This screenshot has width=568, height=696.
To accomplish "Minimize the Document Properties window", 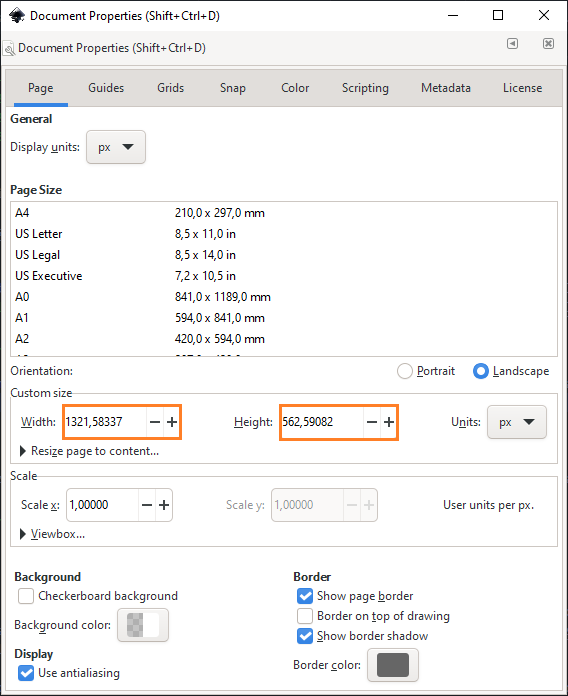I will (x=453, y=16).
